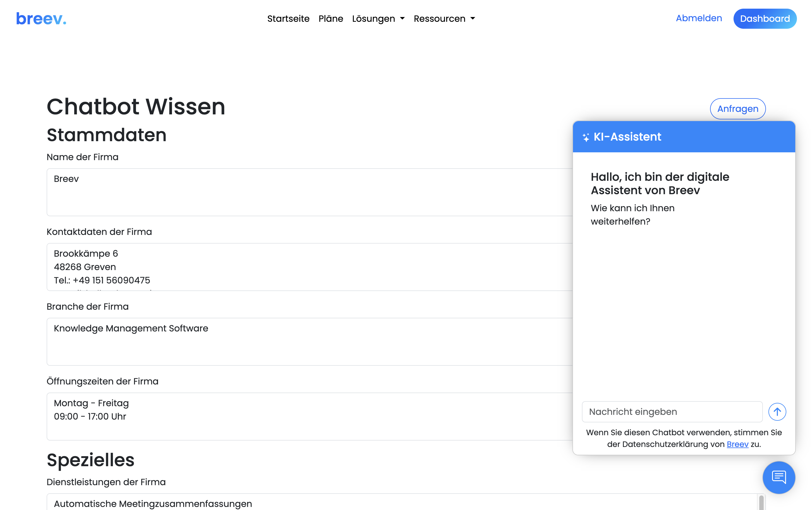This screenshot has width=812, height=510.
Task: Click the Abmelden link
Action: pos(699,18)
